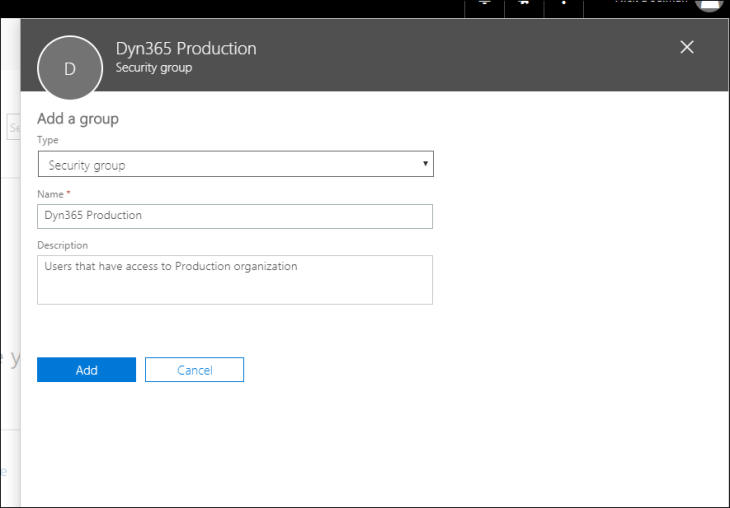730x508 pixels.
Task: Open settings gear in top bar
Action: 523,4
